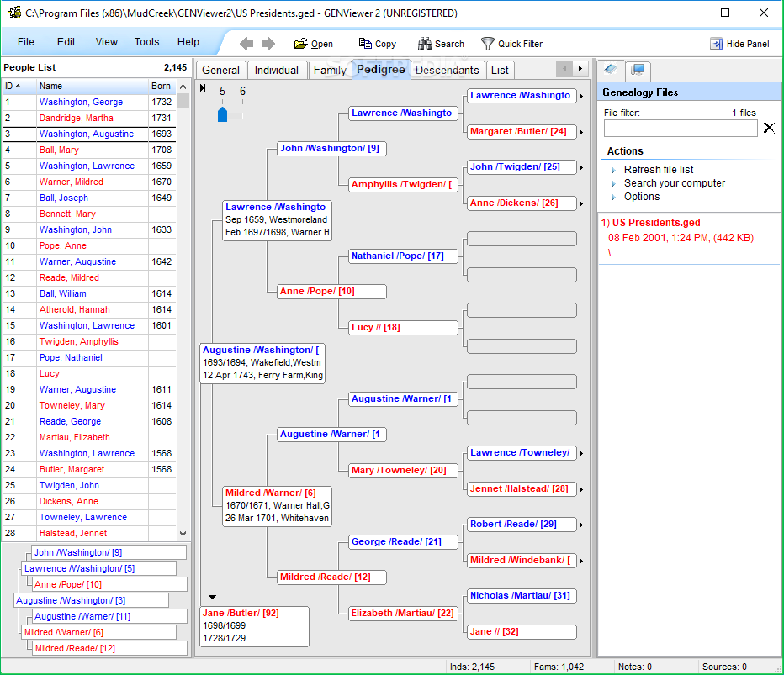Click the Back navigation arrow
Image resolution: width=784 pixels, height=675 pixels.
tap(246, 44)
